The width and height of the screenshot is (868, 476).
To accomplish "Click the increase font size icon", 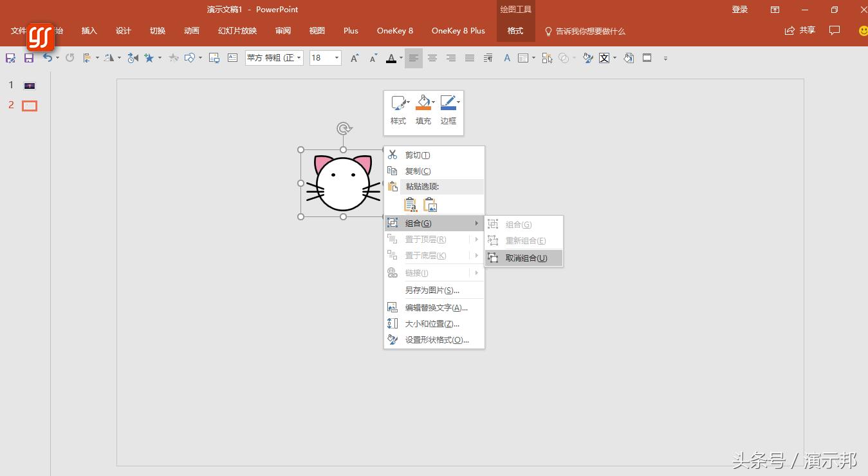I will (354, 58).
